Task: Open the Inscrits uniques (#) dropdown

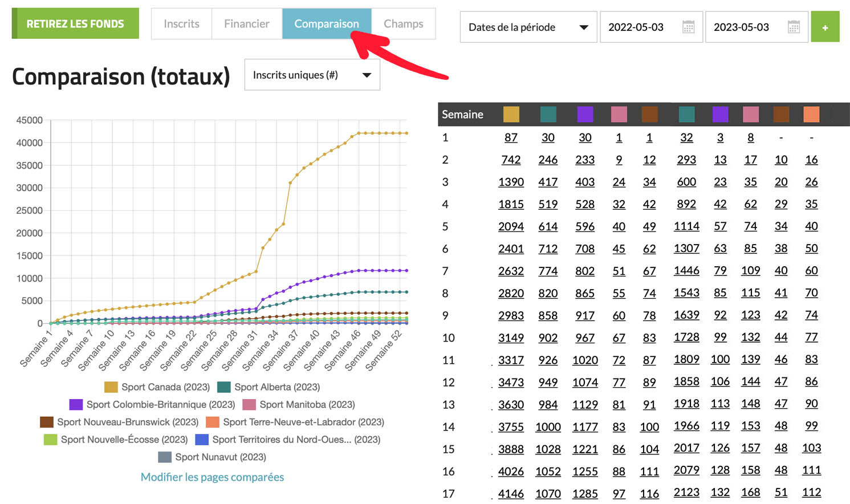Action: 312,75
